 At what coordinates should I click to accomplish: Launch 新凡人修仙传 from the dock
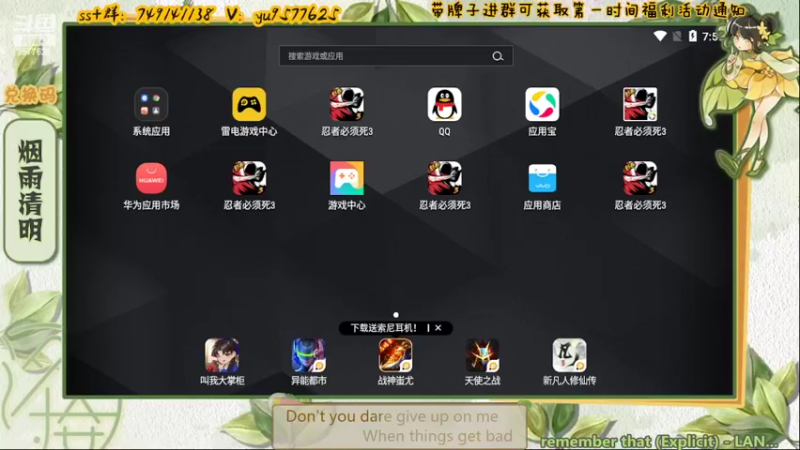pos(569,355)
